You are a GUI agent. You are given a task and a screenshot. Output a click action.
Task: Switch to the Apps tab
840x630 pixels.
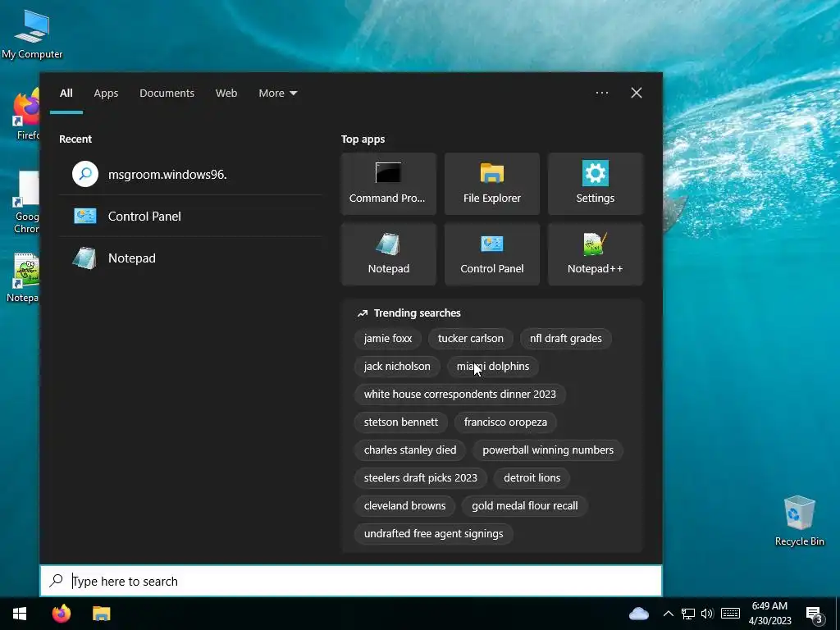106,94
